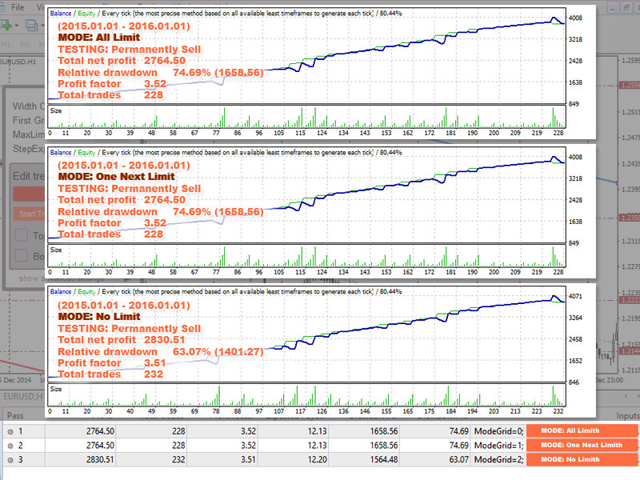
Task: Select the M5 timeframe button
Action: (25, 44)
